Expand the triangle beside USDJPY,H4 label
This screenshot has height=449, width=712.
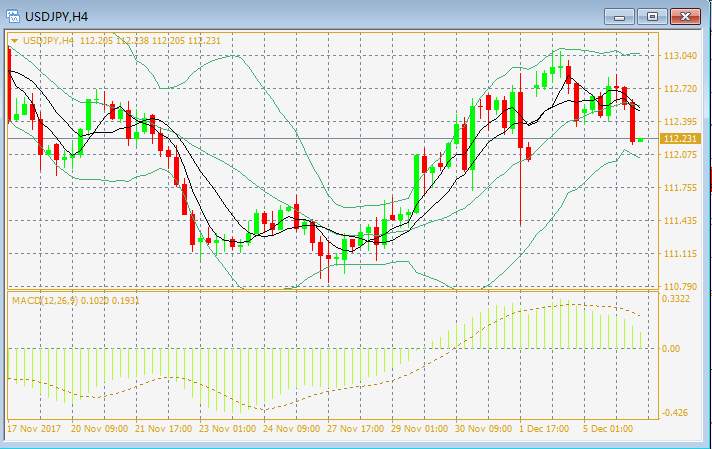pyautogui.click(x=15, y=41)
